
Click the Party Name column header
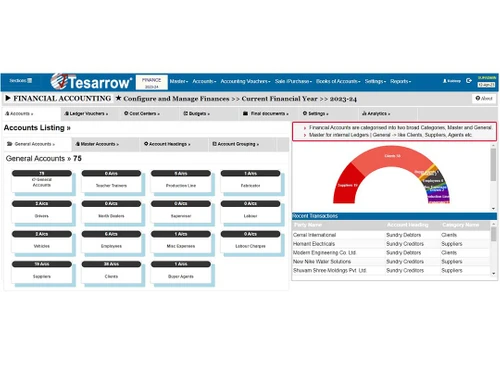click(x=308, y=225)
